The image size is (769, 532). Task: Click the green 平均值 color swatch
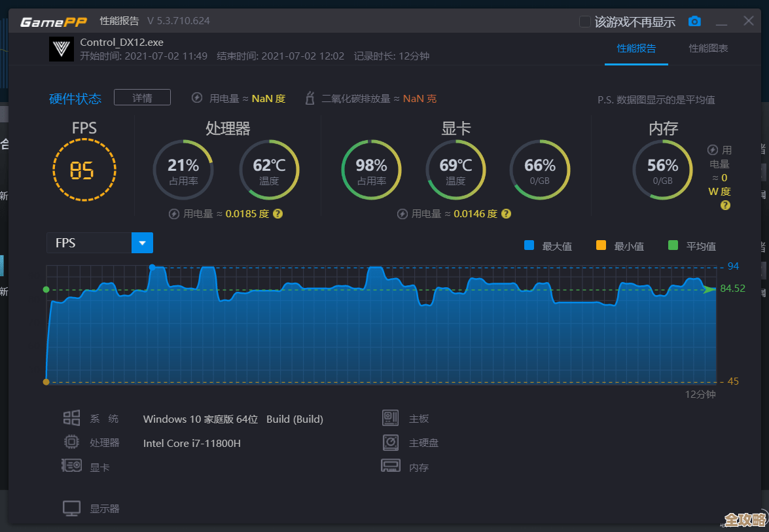pos(673,245)
